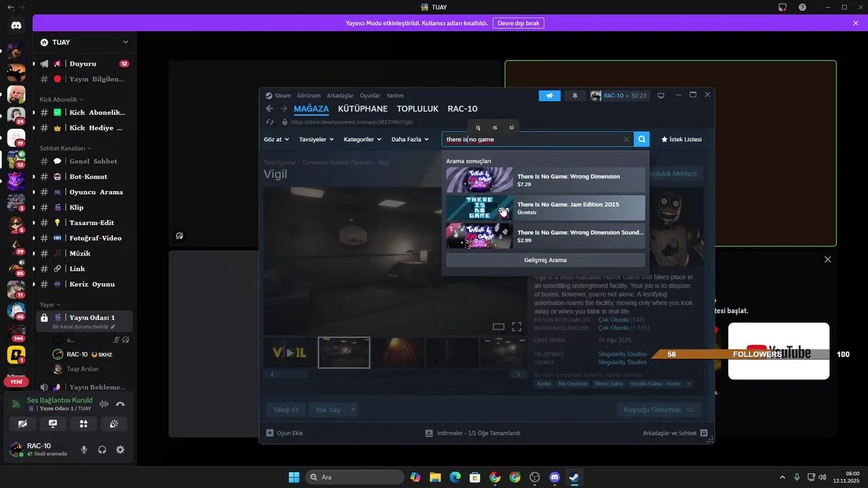
Task: Click the Steam search magnifier button
Action: [x=642, y=139]
